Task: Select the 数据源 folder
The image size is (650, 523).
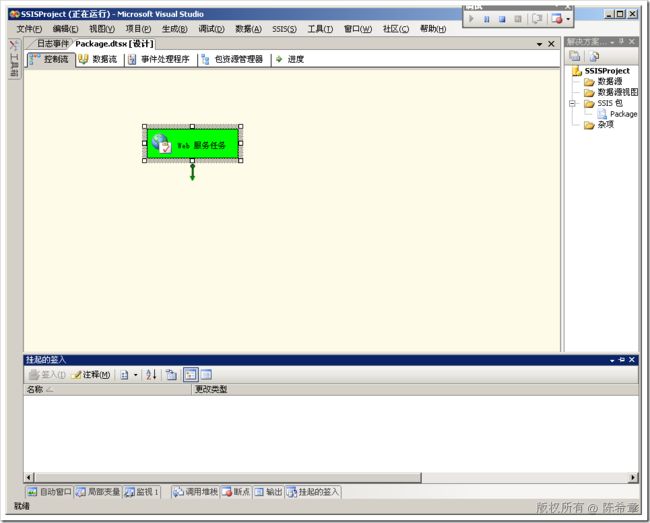Action: [609, 81]
